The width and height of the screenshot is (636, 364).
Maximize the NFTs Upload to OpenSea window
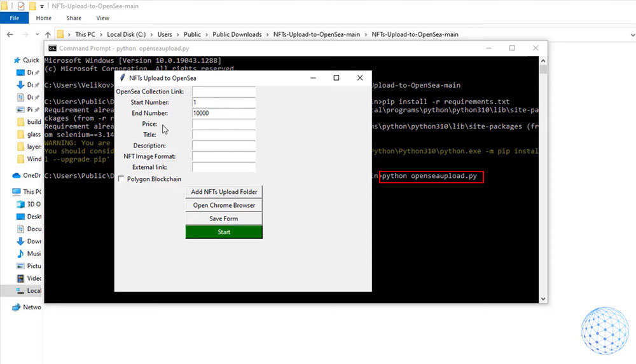[336, 78]
